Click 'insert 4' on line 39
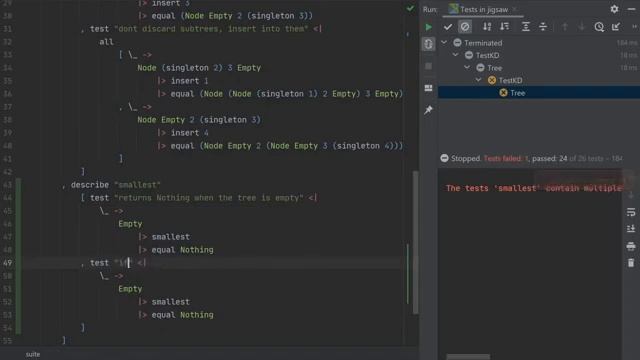Viewport: 640px width, 360px height. [190, 133]
